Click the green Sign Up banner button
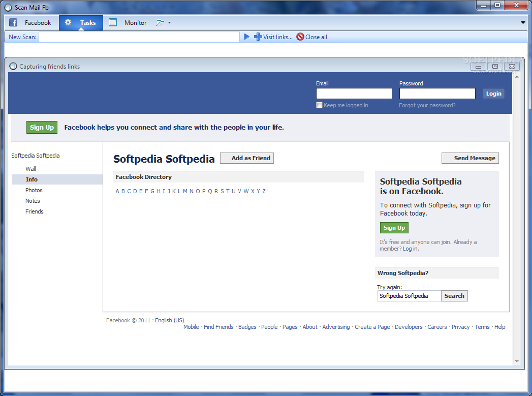The image size is (532, 396). click(42, 127)
